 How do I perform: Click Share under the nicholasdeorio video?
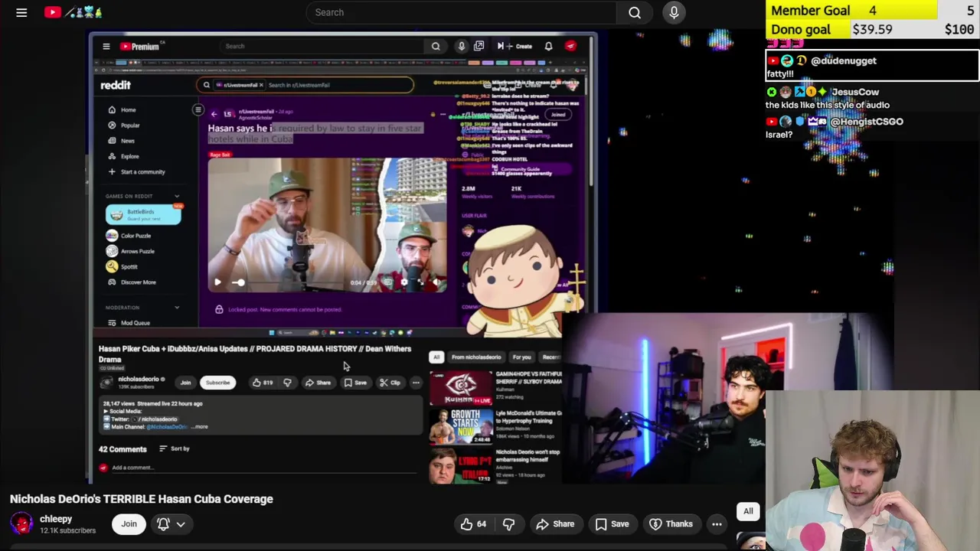(318, 383)
